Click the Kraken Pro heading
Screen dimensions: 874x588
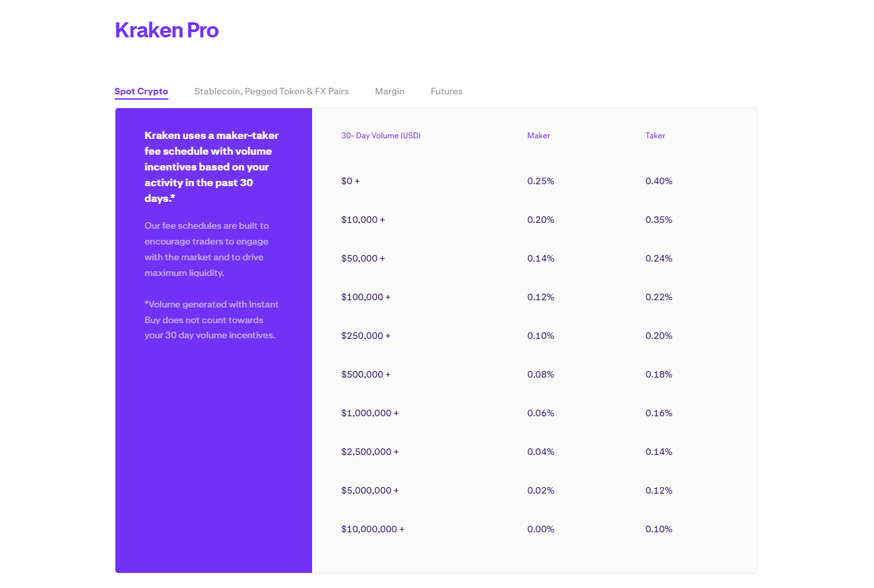[x=167, y=29]
